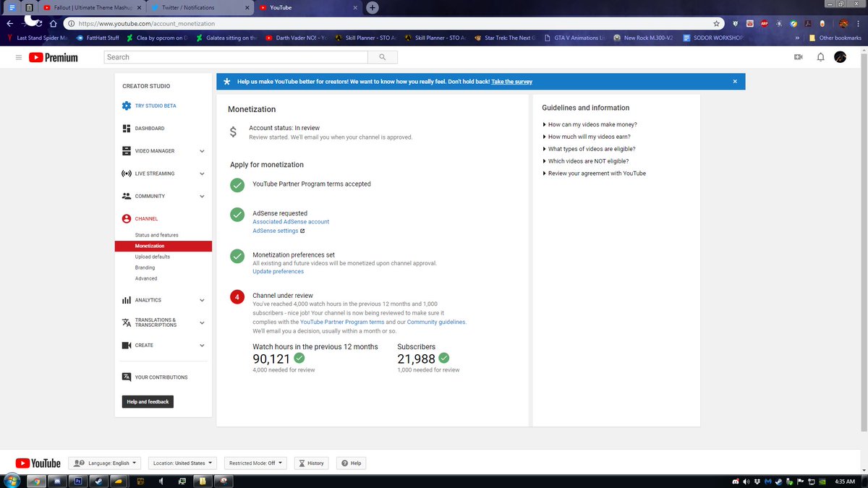
Task: Open the create video camera icon
Action: pyautogui.click(x=799, y=57)
